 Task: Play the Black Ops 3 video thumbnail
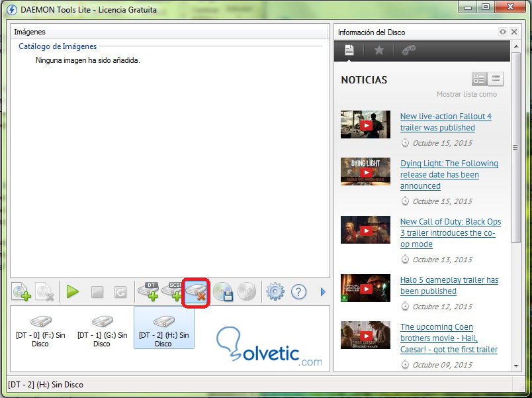365,230
